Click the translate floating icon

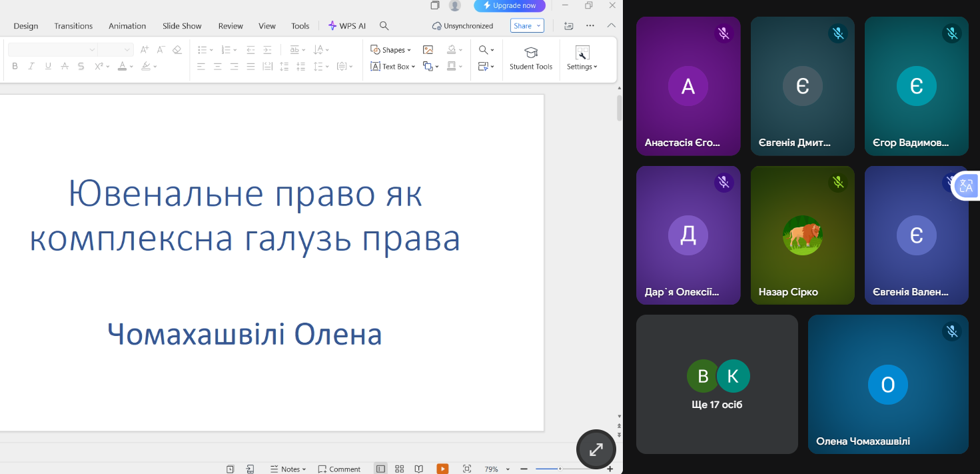coord(966,186)
